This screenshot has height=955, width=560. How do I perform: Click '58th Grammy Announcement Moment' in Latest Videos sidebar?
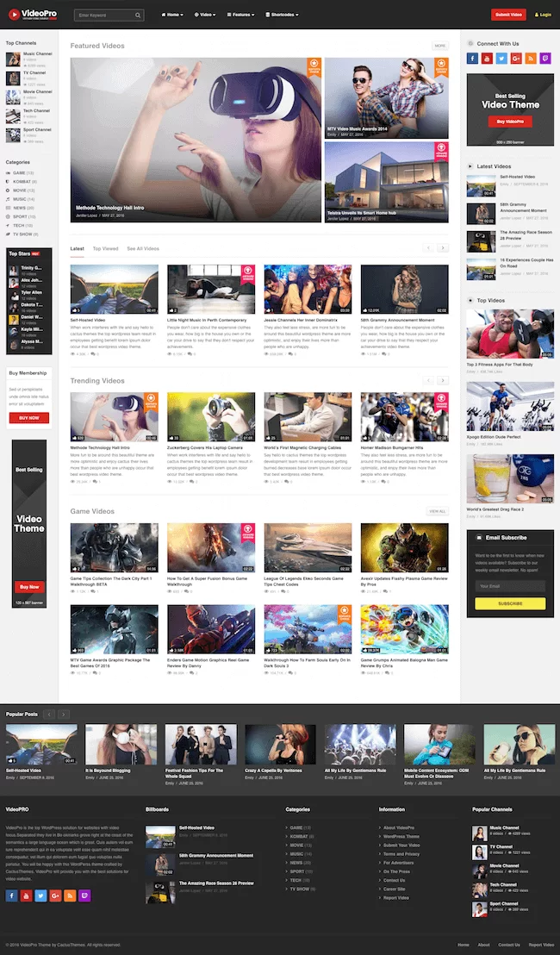click(x=523, y=207)
